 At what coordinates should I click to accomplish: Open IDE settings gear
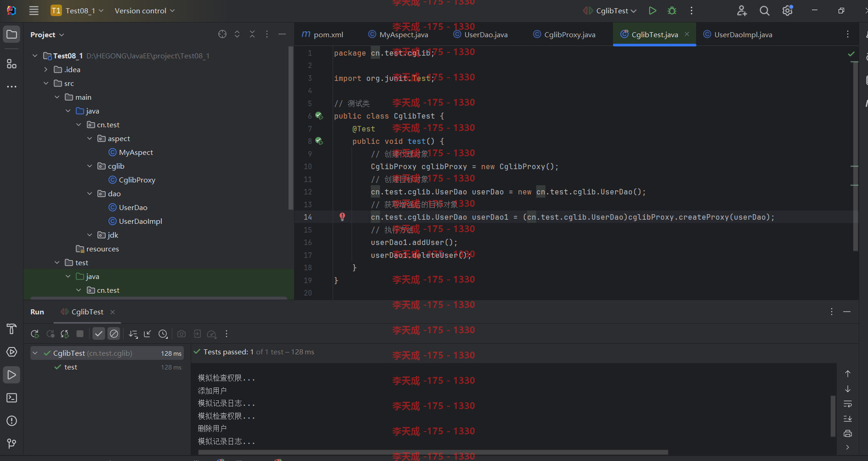pos(787,11)
